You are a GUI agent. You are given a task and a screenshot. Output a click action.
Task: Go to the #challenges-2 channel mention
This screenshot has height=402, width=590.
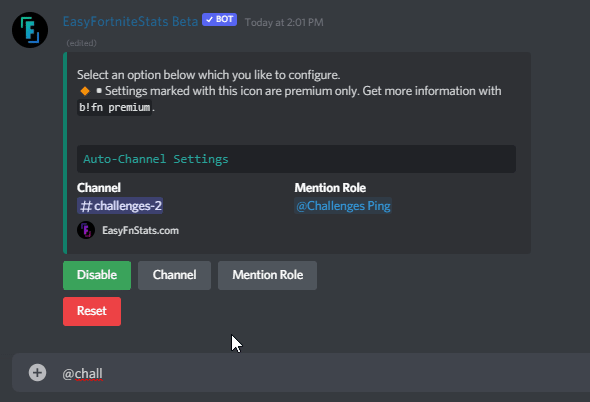click(x=120, y=206)
